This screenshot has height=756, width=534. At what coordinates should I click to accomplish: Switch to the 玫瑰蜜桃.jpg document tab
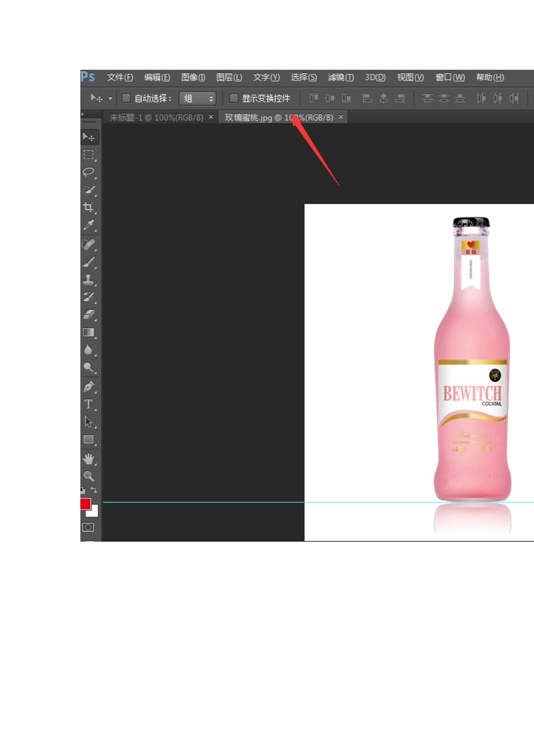point(279,118)
